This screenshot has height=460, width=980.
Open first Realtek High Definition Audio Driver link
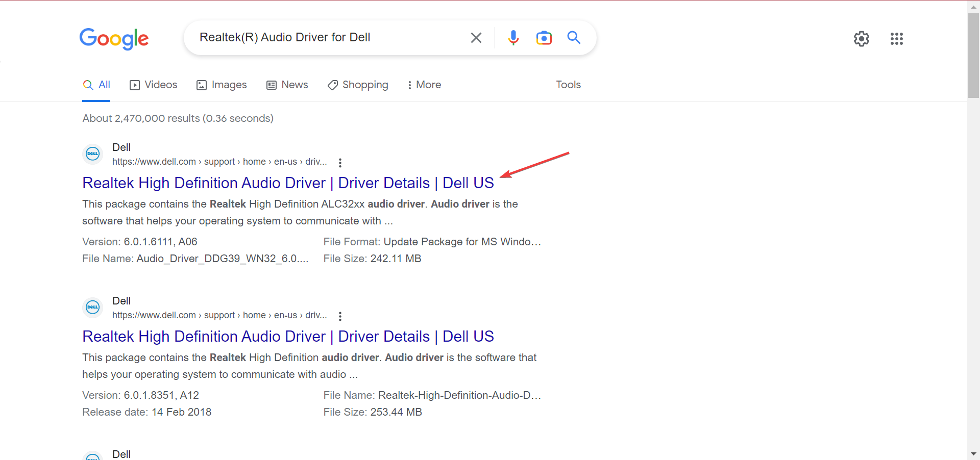pos(288,183)
